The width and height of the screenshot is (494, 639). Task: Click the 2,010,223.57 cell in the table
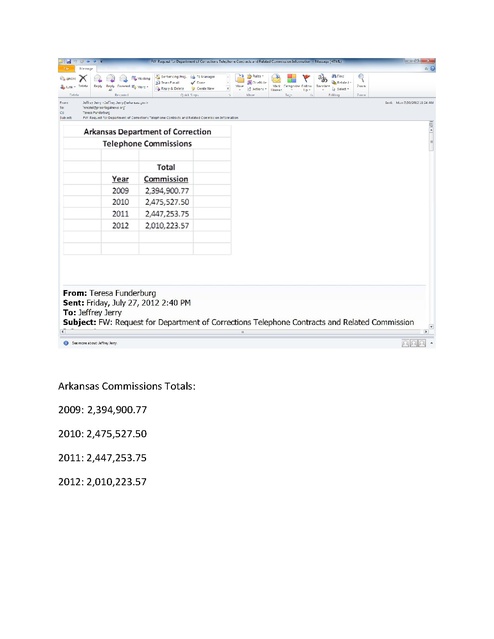[x=167, y=226]
